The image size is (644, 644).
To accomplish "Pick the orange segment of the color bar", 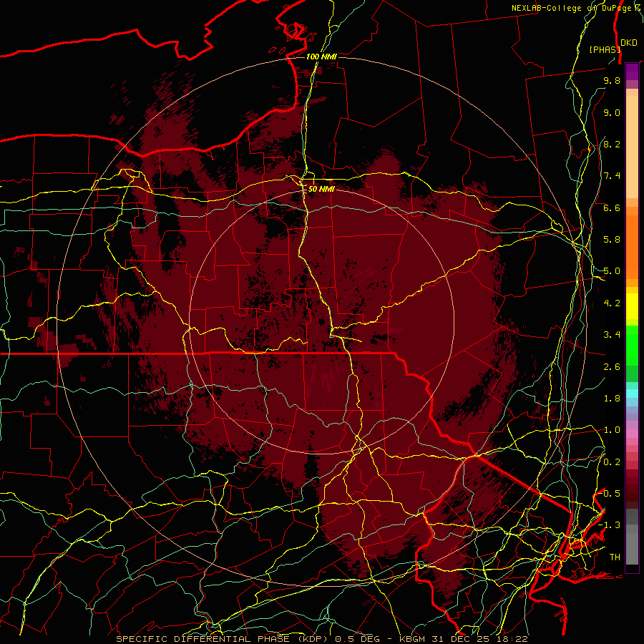I will (632, 246).
